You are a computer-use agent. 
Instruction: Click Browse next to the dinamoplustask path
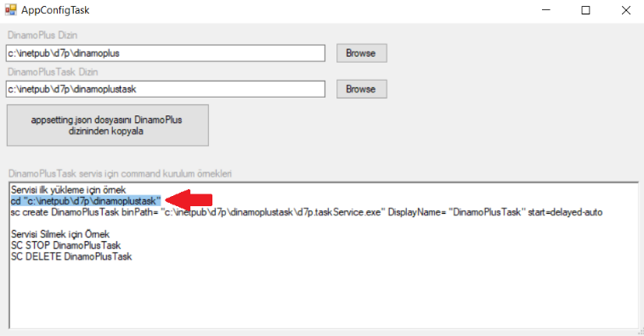(x=361, y=89)
